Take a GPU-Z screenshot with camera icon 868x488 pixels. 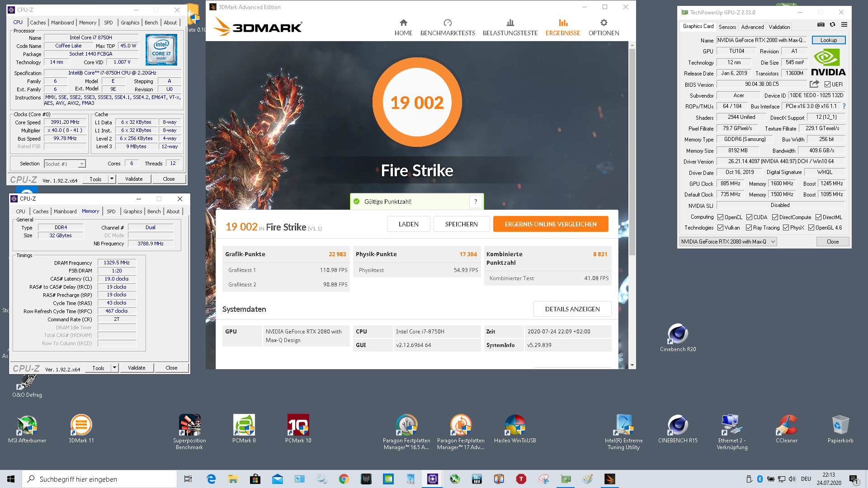821,25
